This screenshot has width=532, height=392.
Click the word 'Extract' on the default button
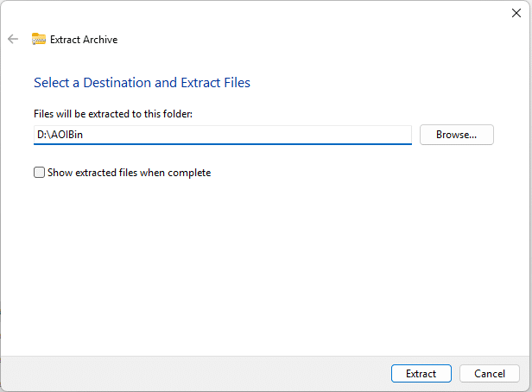coord(421,374)
